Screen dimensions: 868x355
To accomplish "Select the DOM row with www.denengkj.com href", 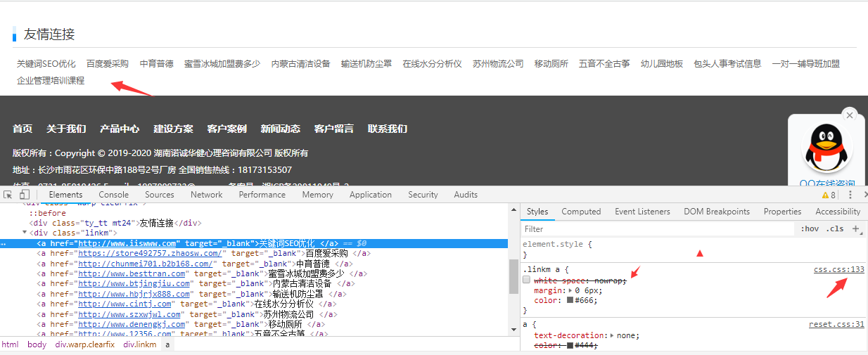I will click(x=254, y=324).
